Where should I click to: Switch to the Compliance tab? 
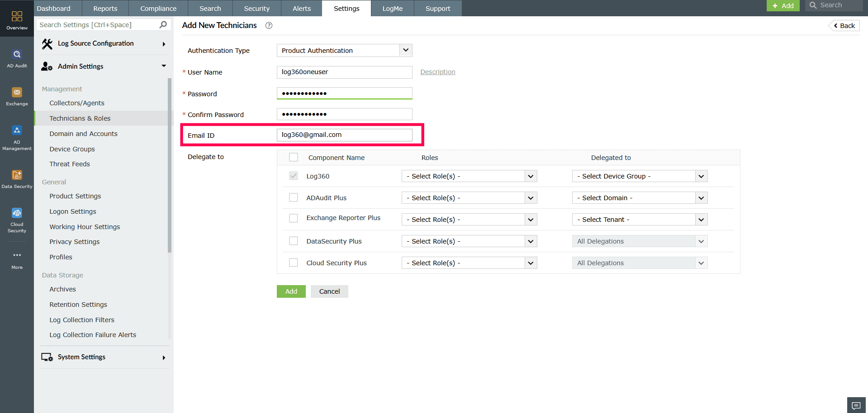coord(158,8)
